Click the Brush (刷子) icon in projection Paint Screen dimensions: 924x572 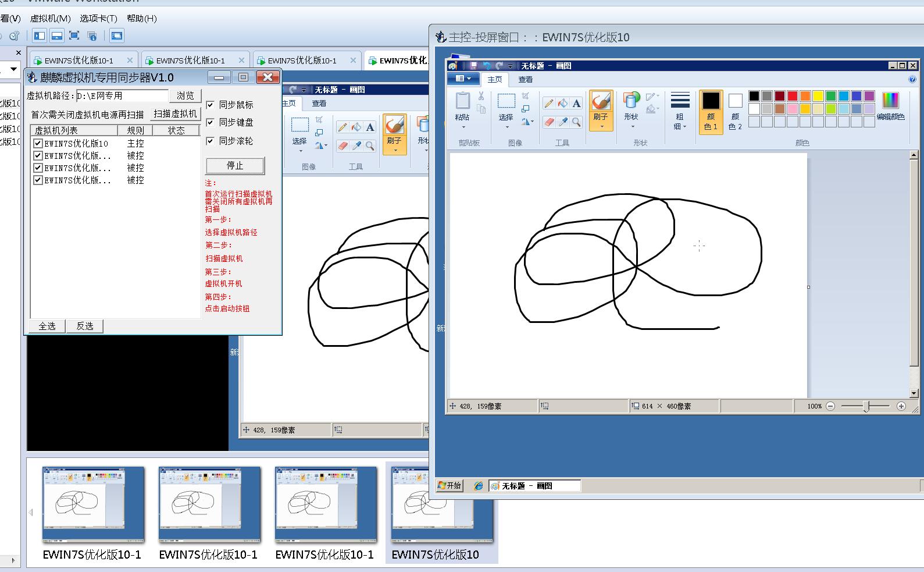601,102
